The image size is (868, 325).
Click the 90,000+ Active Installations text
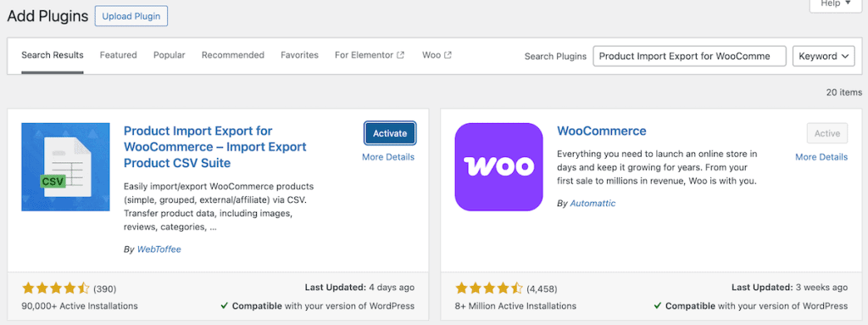click(x=80, y=305)
